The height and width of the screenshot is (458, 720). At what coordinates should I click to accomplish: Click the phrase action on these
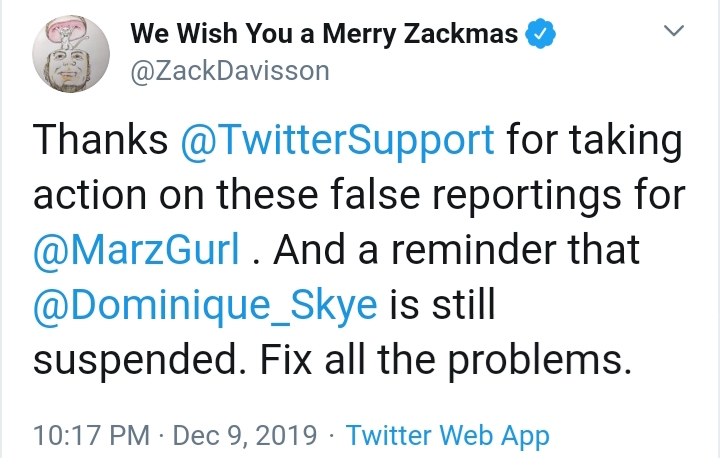175,195
